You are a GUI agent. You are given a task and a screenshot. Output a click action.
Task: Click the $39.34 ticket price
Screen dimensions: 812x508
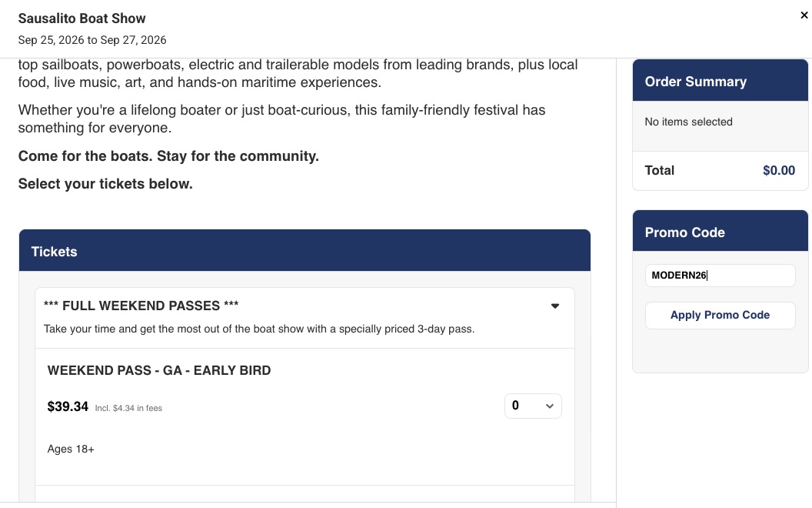tap(68, 406)
